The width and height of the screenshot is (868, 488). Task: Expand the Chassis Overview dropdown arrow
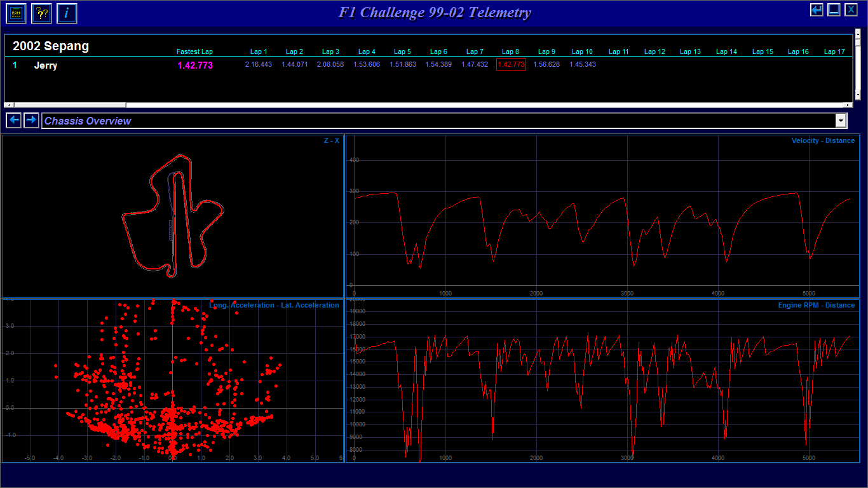pyautogui.click(x=841, y=121)
